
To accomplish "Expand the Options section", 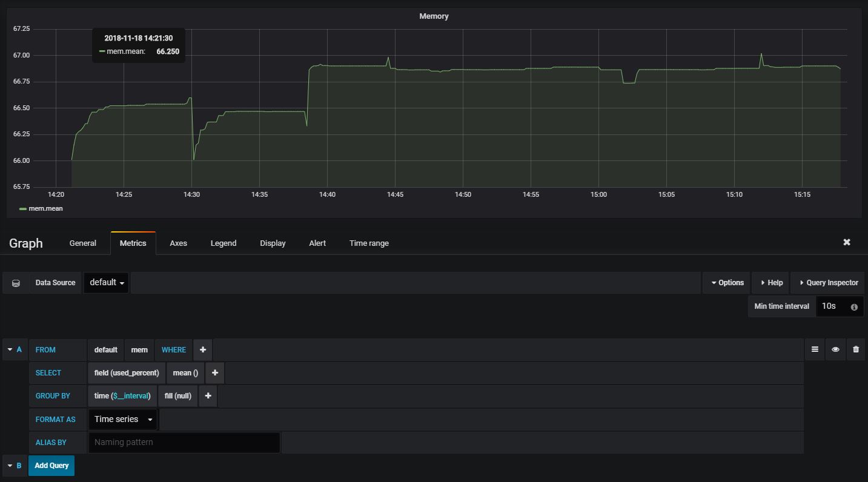I will tap(726, 283).
